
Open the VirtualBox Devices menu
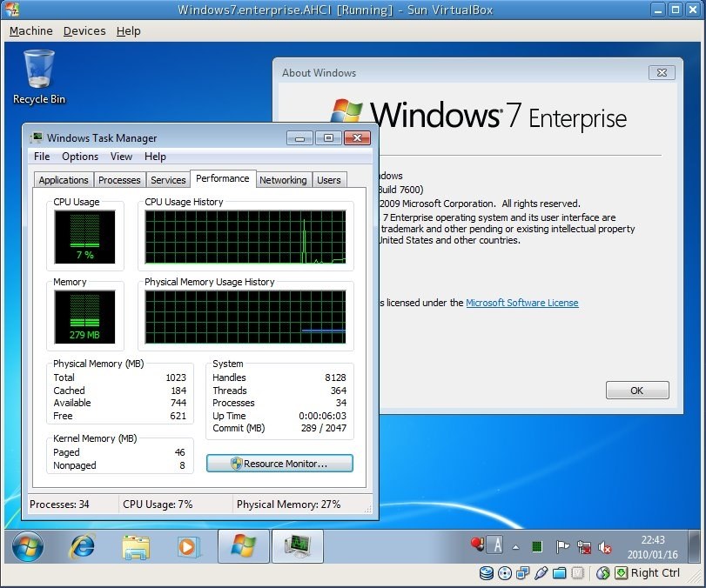(84, 31)
